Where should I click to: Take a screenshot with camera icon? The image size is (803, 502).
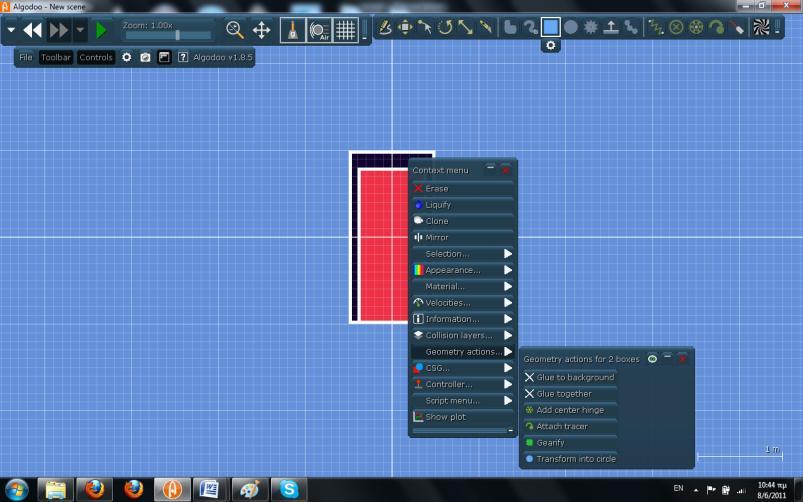[x=145, y=57]
